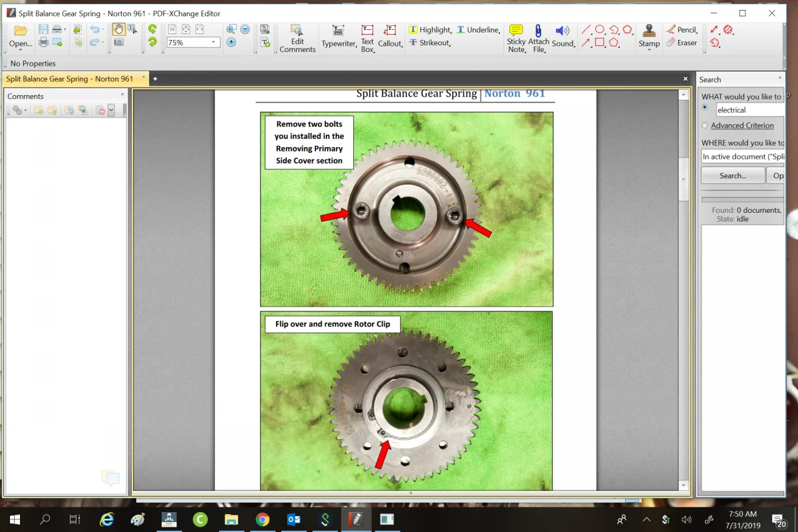The image size is (798, 532).
Task: Click the Snapshot camera tool
Action: point(118,43)
